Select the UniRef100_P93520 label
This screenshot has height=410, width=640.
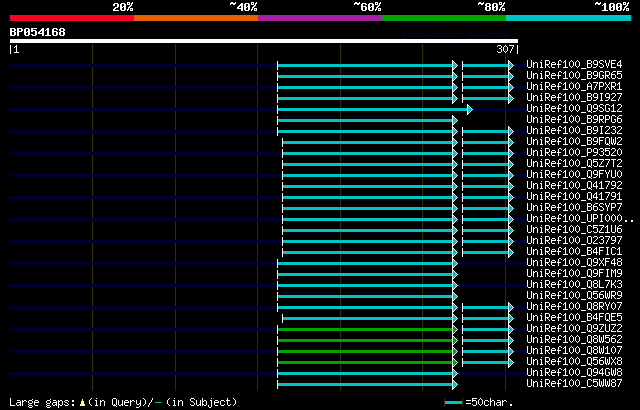[574, 153]
